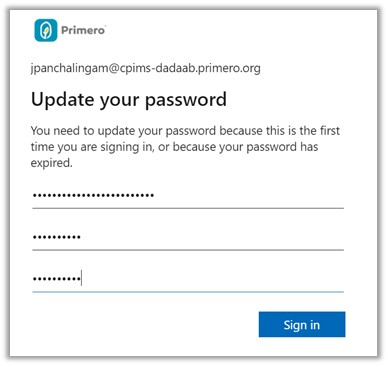The image size is (389, 367).
Task: Focus the third (confirm password) field
Action: 188,279
